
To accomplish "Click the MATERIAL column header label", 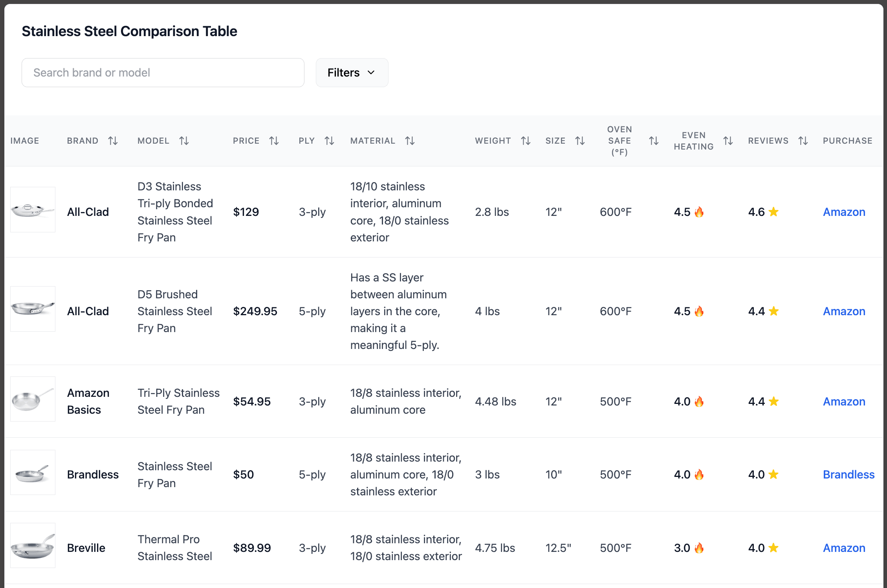I will (373, 141).
